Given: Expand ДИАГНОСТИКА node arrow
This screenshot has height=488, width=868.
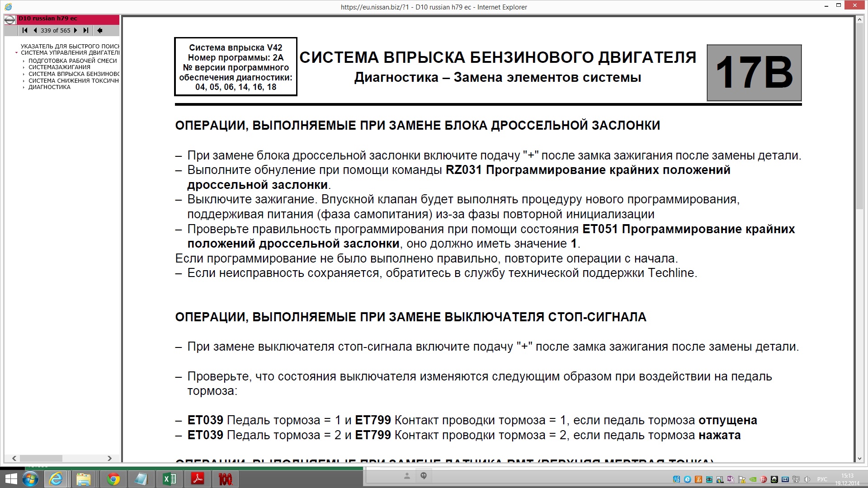Looking at the screenshot, I should point(24,87).
